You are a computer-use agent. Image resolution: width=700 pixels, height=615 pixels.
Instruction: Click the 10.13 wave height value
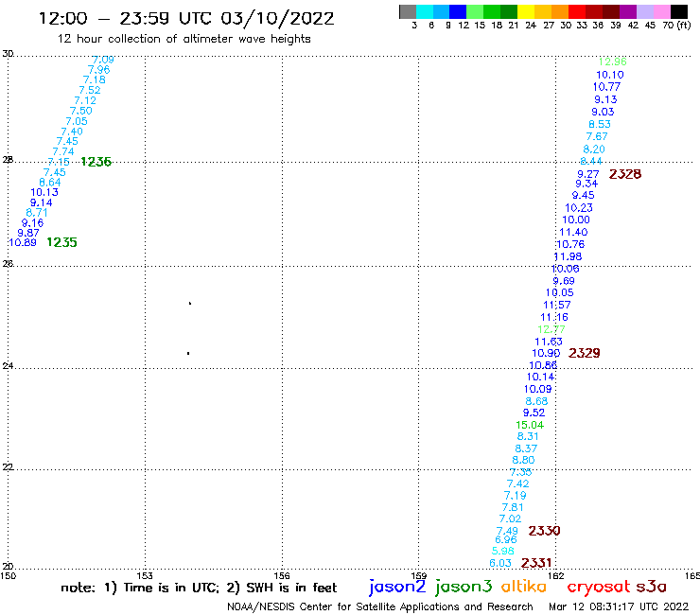click(44, 192)
